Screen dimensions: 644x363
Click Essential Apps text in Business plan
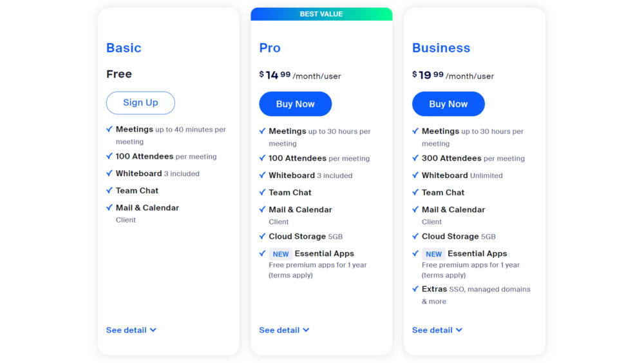[477, 253]
